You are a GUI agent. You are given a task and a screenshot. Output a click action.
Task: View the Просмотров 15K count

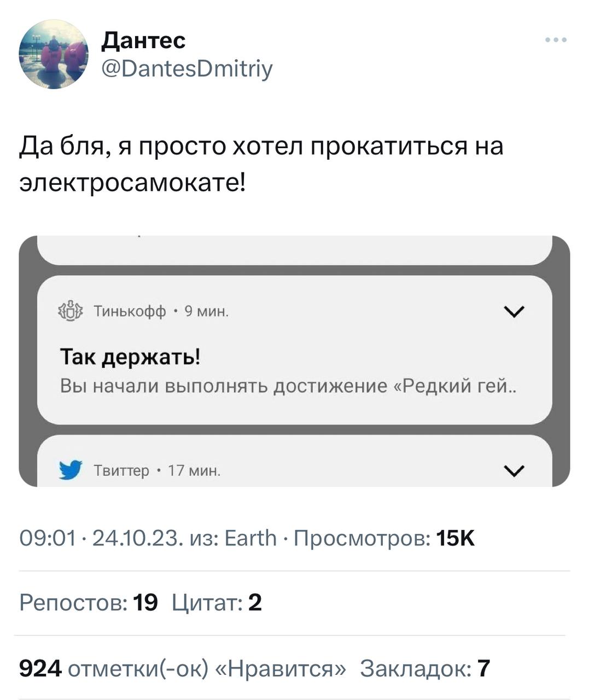click(x=384, y=539)
